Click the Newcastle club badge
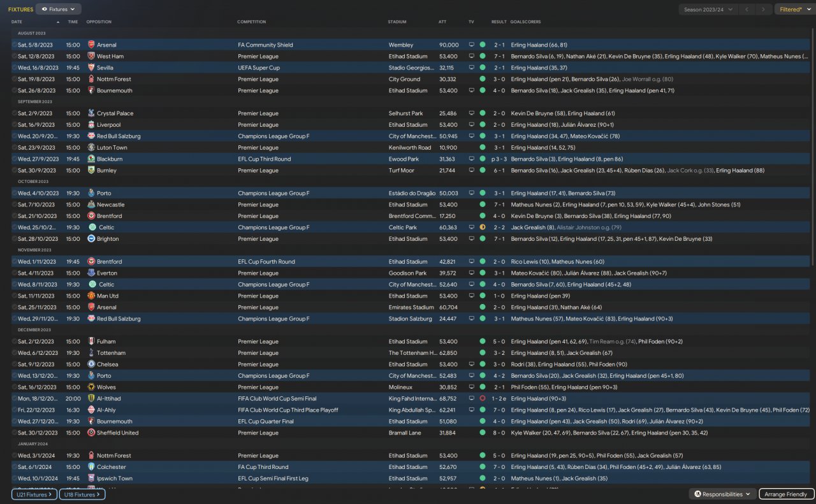The width and height of the screenshot is (816, 504). tap(91, 205)
